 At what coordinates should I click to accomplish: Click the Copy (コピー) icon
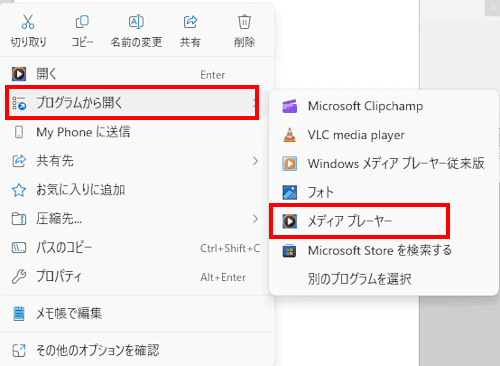pos(82,21)
